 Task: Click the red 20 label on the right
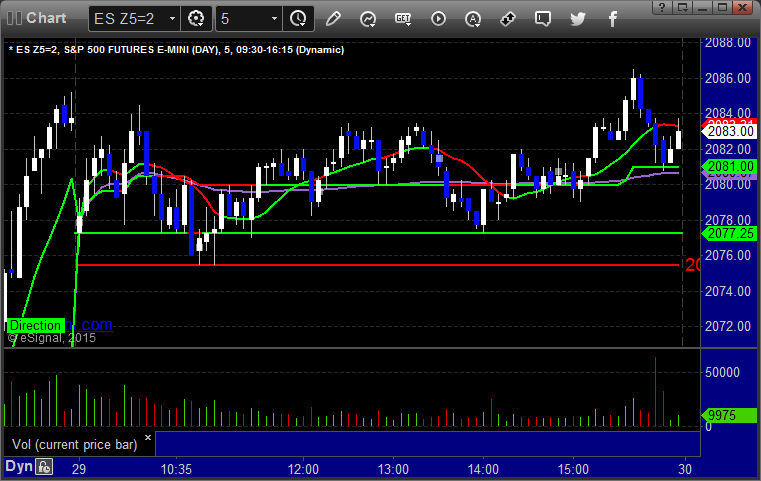pos(693,265)
